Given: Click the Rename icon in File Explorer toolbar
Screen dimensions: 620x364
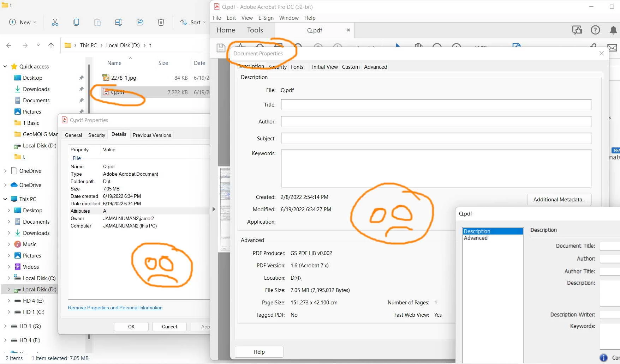Looking at the screenshot, I should click(x=119, y=22).
